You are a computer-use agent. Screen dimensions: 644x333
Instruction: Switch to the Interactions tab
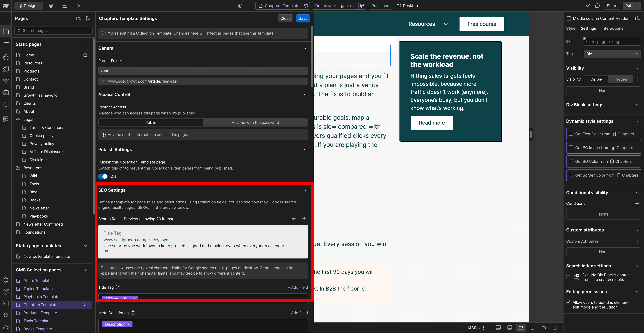click(612, 28)
